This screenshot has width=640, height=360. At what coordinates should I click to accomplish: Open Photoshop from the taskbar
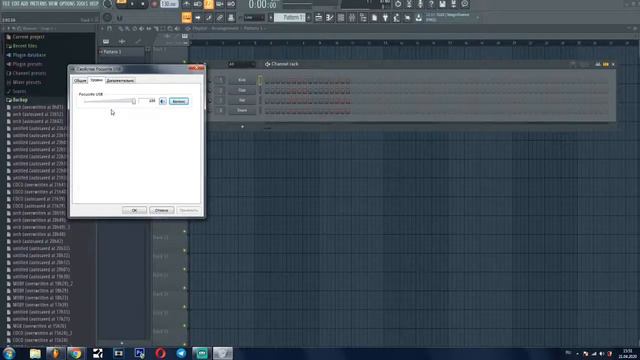pos(139,353)
